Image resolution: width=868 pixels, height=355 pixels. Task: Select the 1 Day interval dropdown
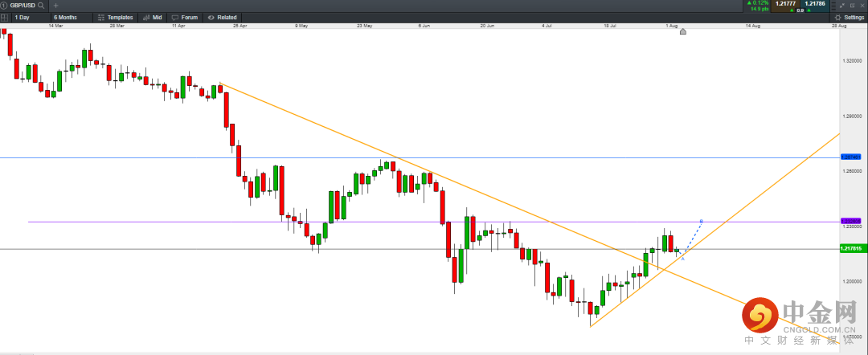pyautogui.click(x=24, y=17)
